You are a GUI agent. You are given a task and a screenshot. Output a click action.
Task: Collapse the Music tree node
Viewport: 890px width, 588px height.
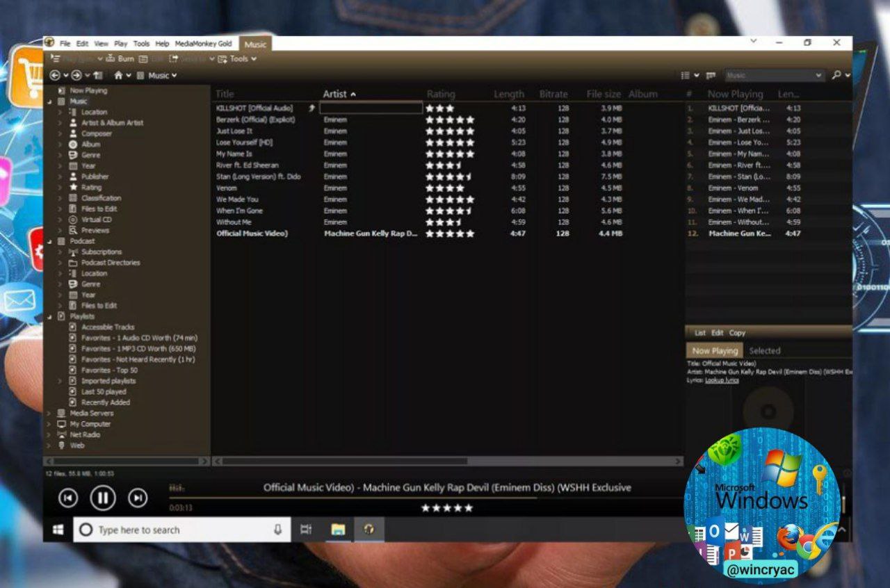(49, 101)
